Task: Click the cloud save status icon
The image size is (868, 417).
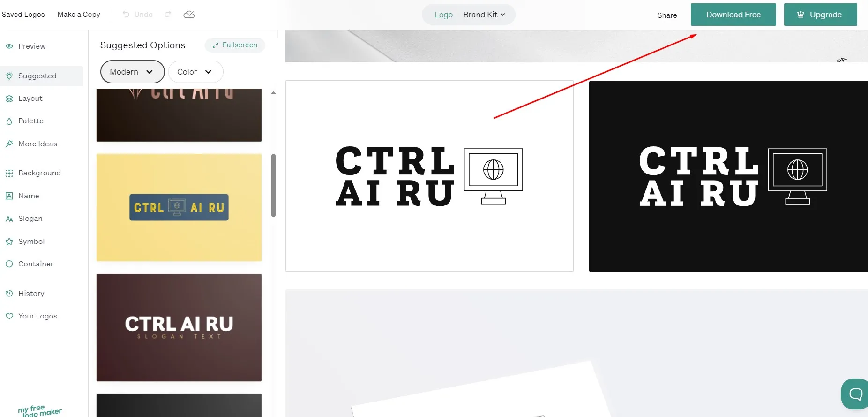Action: pyautogui.click(x=189, y=15)
